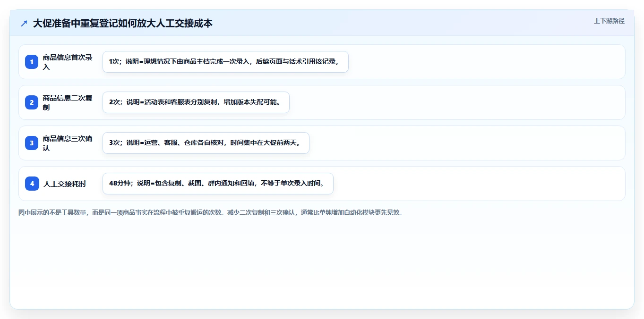Click the step 2 number badge
The height and width of the screenshot is (319, 644).
coord(32,102)
